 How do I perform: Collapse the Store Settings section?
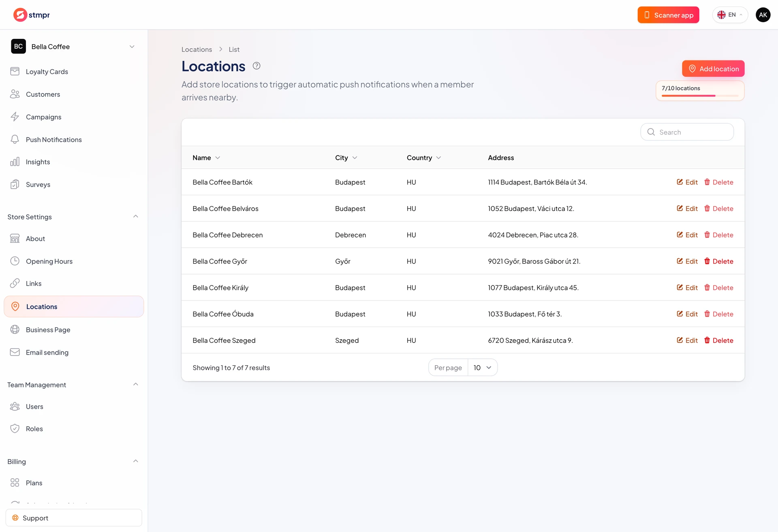(x=136, y=217)
